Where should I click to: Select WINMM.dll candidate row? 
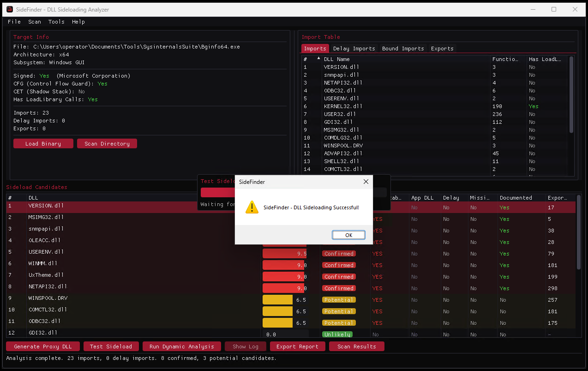point(291,265)
